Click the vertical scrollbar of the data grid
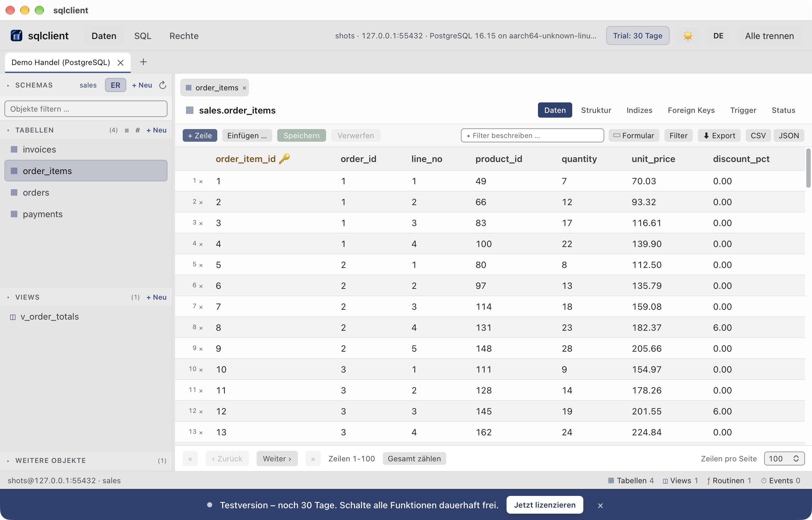This screenshot has width=812, height=520. 808,168
